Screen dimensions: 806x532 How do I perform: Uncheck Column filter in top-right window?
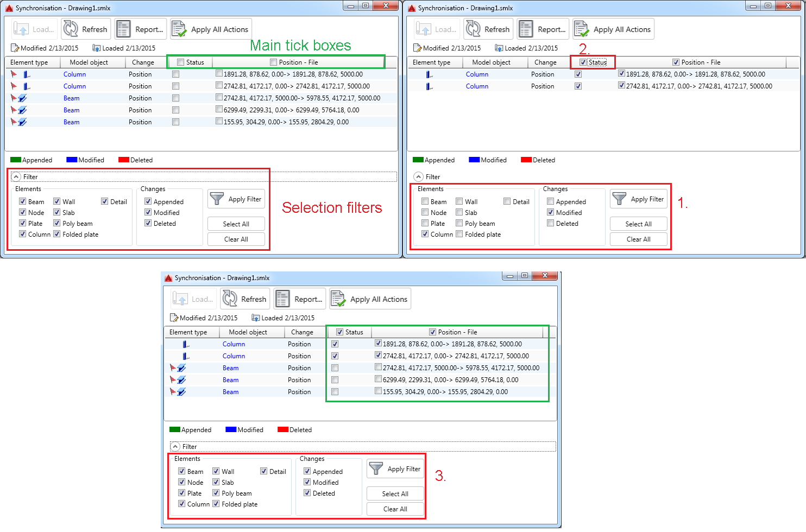click(425, 234)
